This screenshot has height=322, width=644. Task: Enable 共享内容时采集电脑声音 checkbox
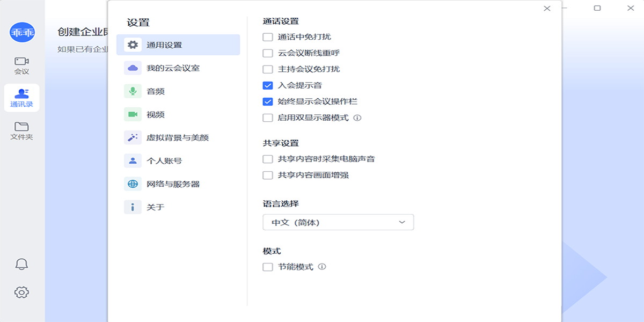point(268,159)
